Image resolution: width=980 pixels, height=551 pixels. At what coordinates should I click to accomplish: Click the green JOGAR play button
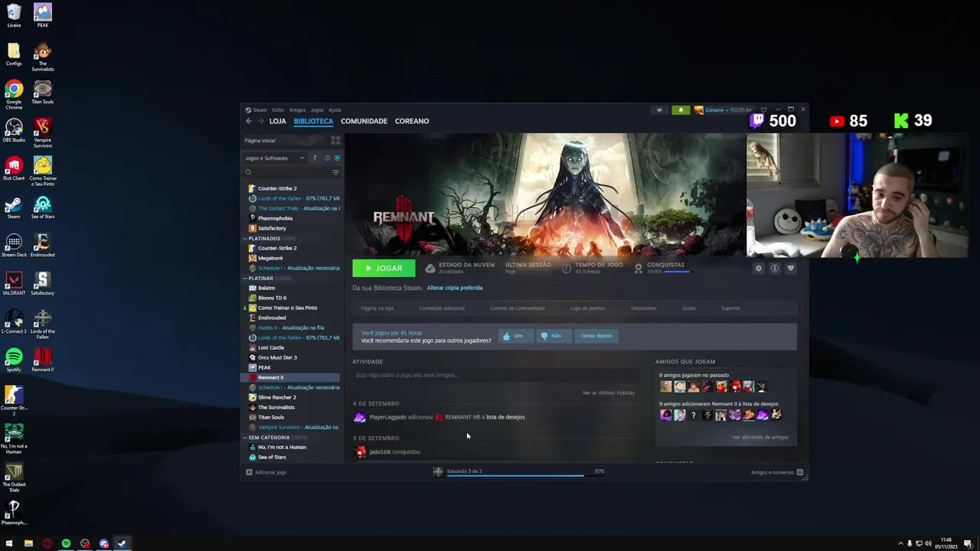click(x=384, y=268)
